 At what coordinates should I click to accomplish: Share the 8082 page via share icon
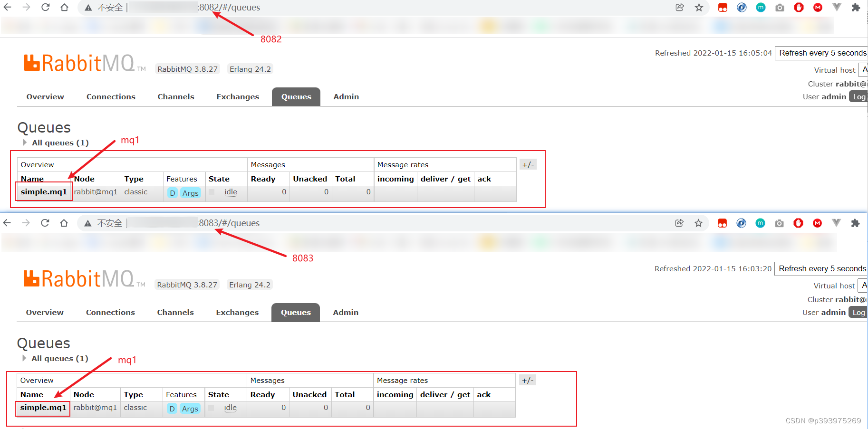pyautogui.click(x=680, y=8)
